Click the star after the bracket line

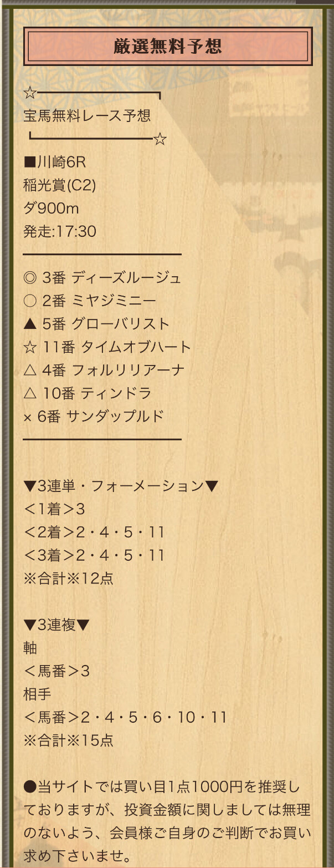[160, 139]
